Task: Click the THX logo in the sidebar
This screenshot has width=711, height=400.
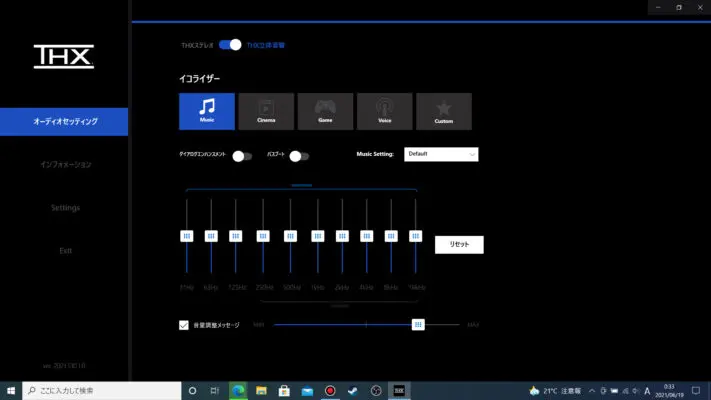Action: [64, 57]
